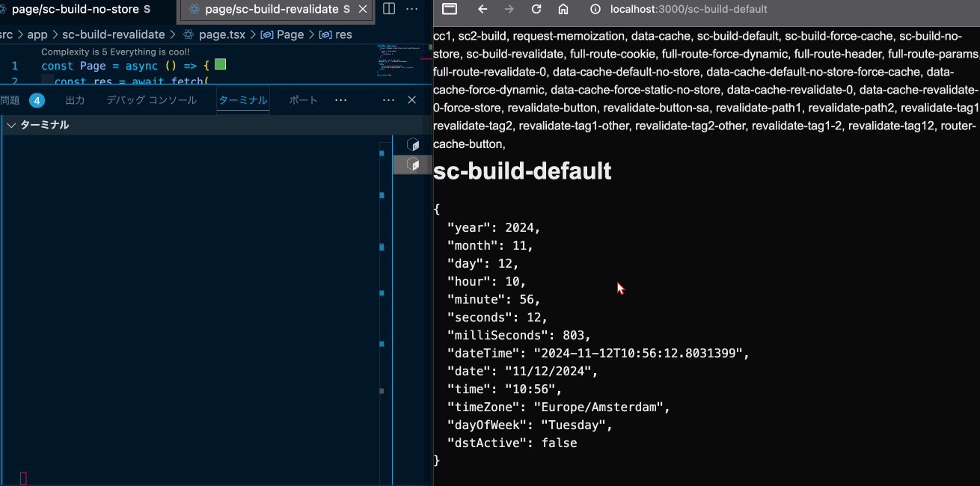
Task: Open the revalidate-tag12 link
Action: 892,126
